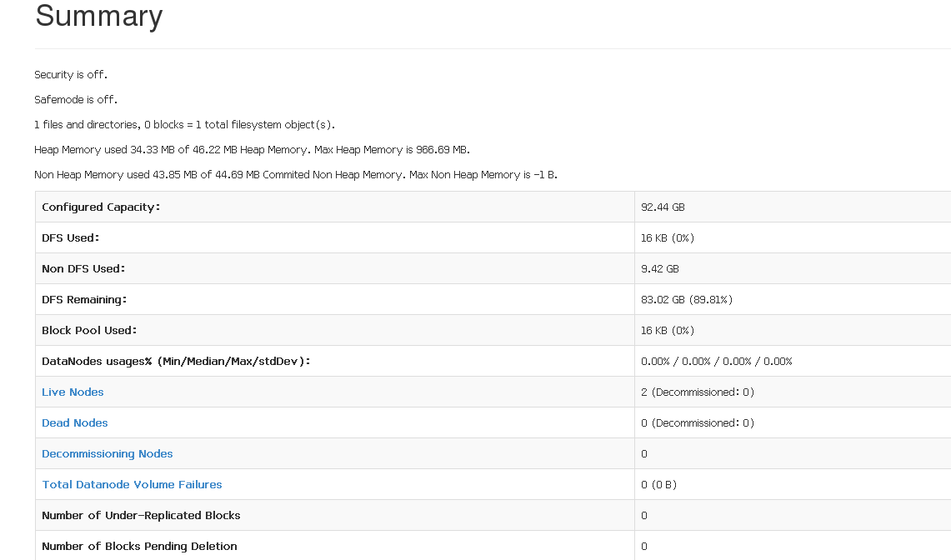Click the Number of Blocks Pending Deletion row

139,546
